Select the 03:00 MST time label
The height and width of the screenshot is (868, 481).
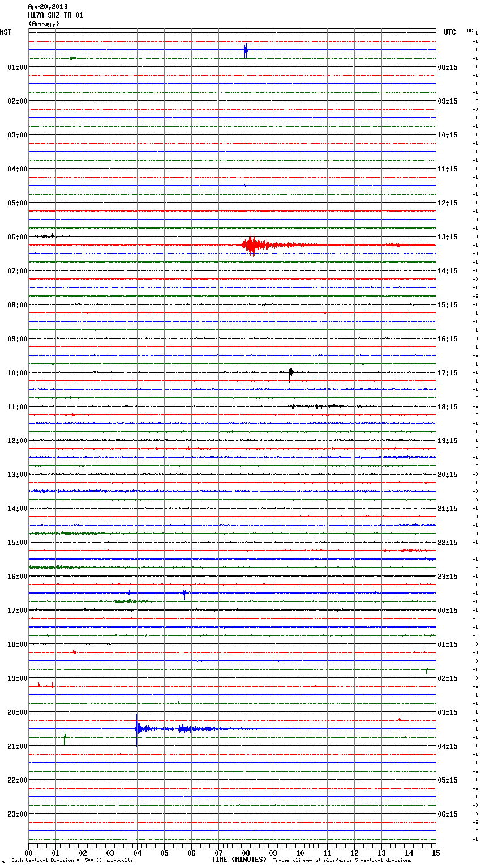click(x=18, y=135)
